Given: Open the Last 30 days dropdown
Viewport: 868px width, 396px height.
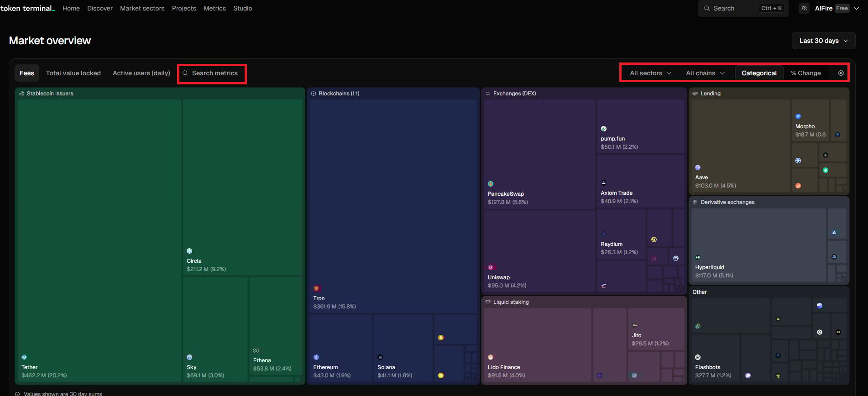Looking at the screenshot, I should pos(824,41).
